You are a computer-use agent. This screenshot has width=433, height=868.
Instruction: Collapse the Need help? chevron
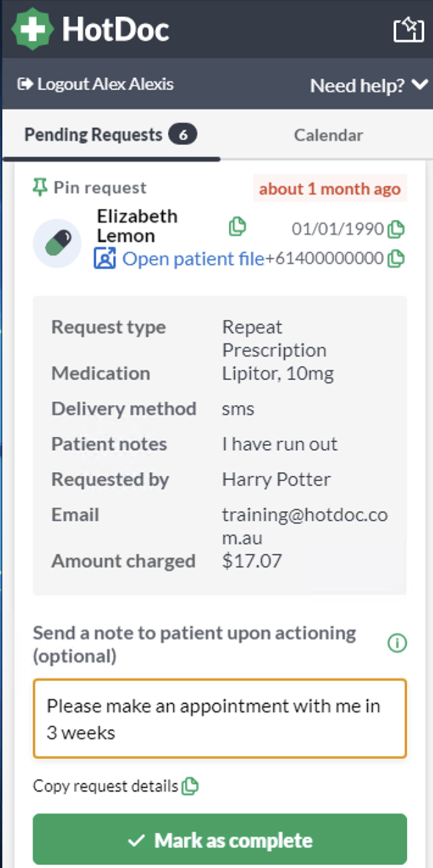click(x=420, y=85)
